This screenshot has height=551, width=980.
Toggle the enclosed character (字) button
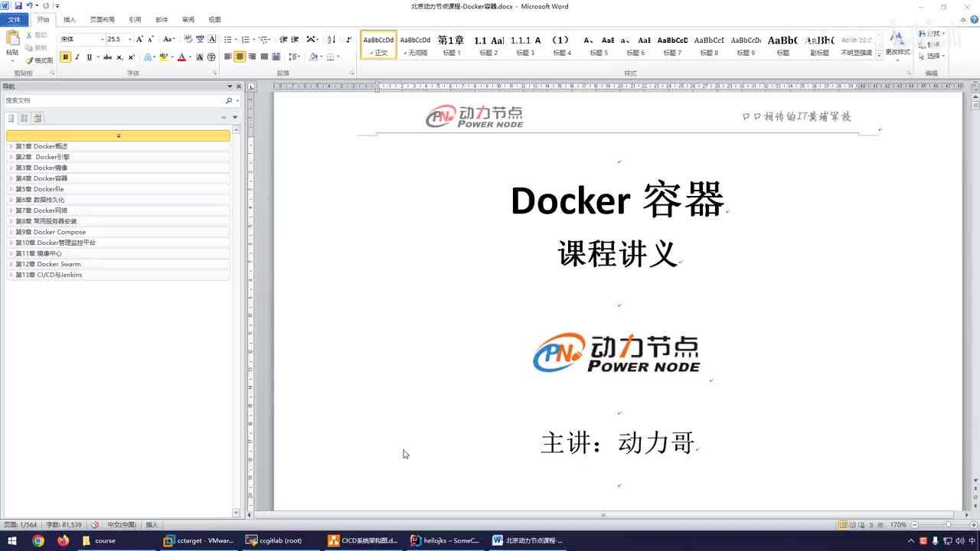tap(211, 57)
